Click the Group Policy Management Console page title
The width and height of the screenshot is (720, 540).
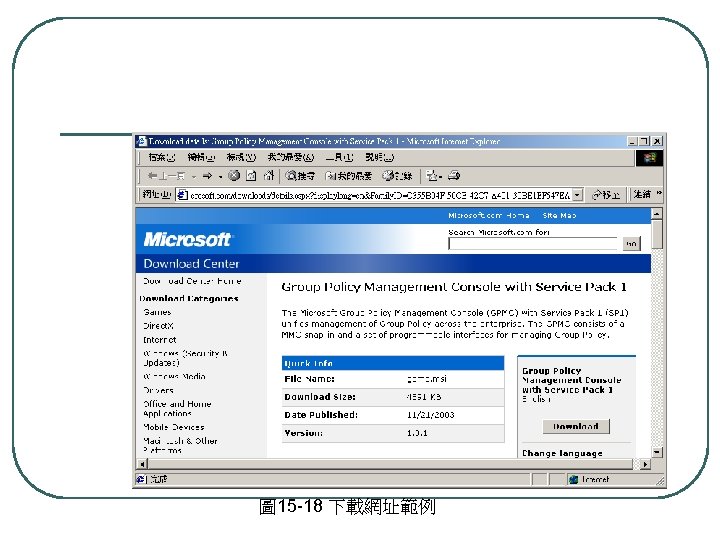coord(454,287)
